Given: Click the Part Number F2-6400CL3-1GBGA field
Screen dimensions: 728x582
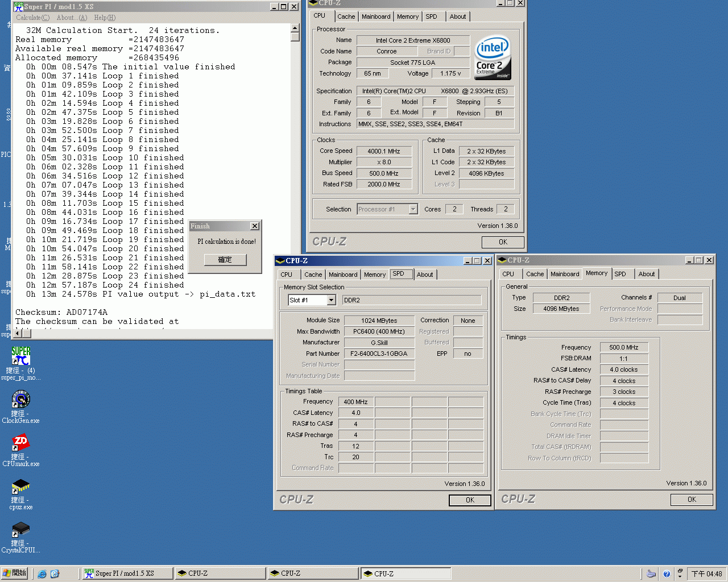Looking at the screenshot, I should (x=379, y=354).
